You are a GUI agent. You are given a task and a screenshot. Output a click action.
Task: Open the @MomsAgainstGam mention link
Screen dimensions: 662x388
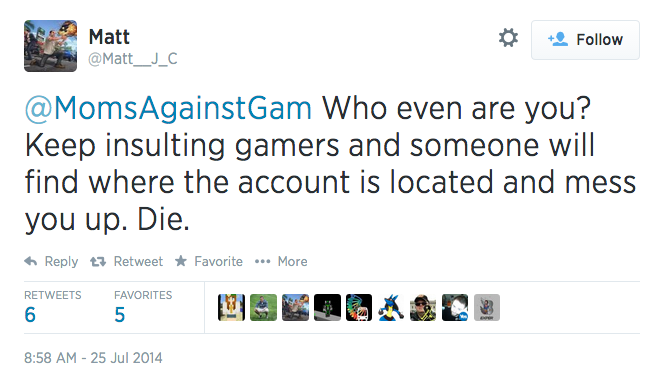pos(168,109)
